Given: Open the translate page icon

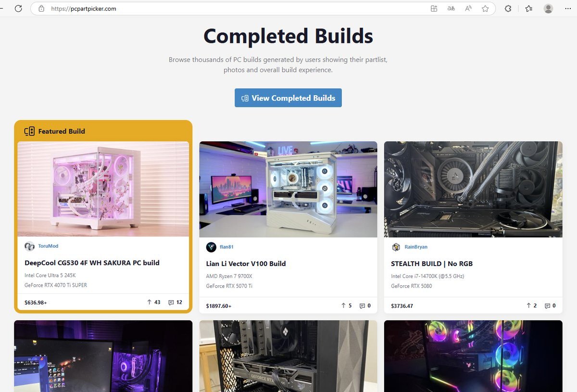Looking at the screenshot, I should 451,9.
